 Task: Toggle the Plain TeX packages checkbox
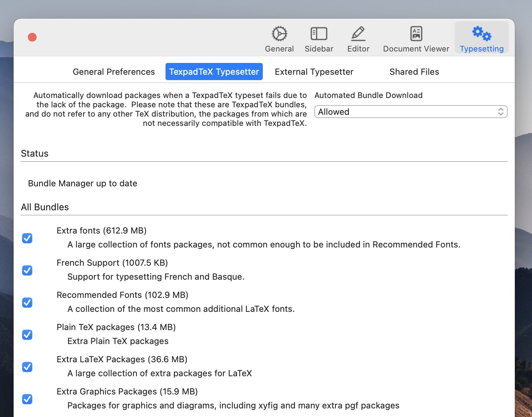tap(27, 334)
